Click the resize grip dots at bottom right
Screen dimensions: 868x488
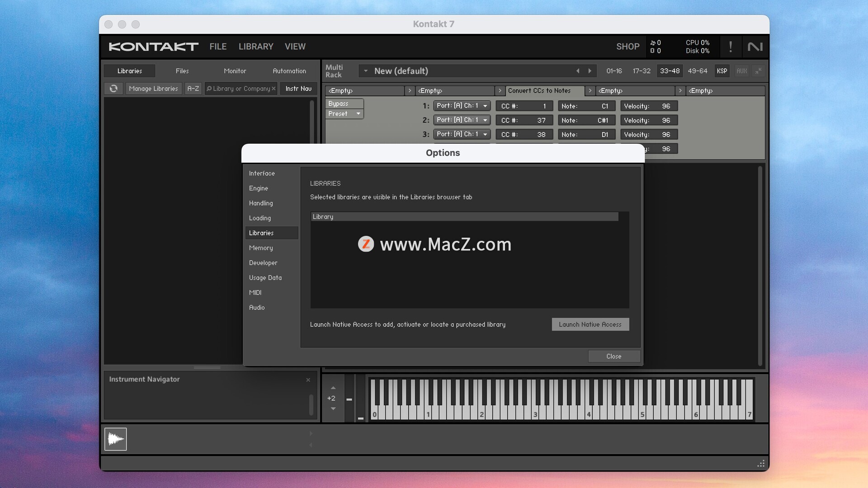(761, 464)
